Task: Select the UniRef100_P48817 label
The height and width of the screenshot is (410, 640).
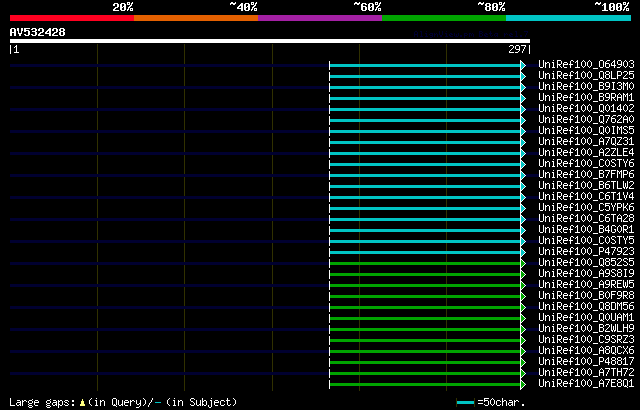Action: [587, 362]
